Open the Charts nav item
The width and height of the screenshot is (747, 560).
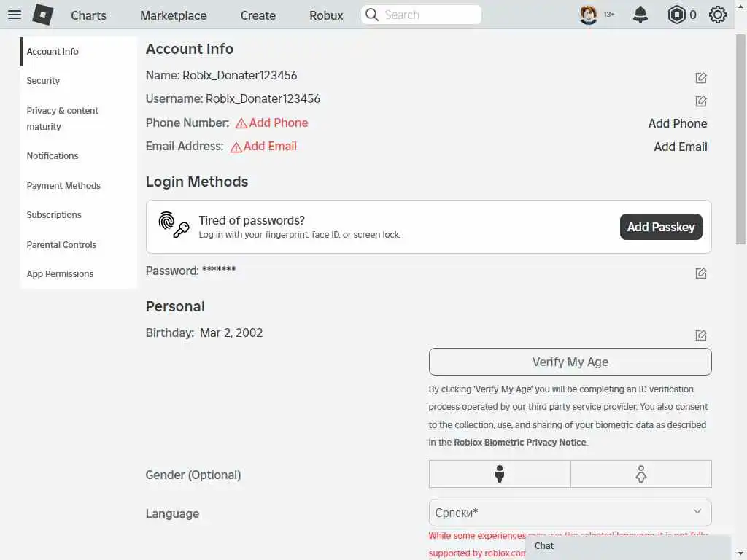[x=88, y=15]
